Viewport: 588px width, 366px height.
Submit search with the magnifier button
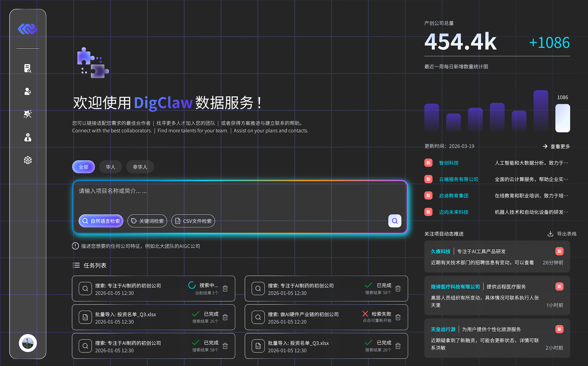pyautogui.click(x=394, y=221)
